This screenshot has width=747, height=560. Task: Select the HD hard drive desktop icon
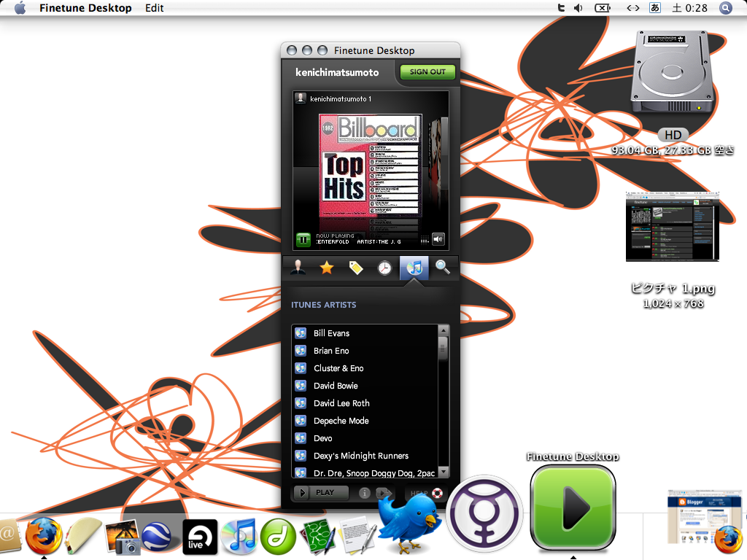(672, 72)
